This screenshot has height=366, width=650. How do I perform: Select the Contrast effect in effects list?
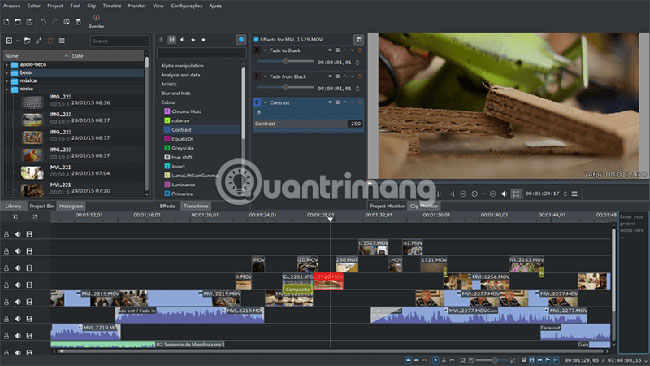tap(181, 130)
